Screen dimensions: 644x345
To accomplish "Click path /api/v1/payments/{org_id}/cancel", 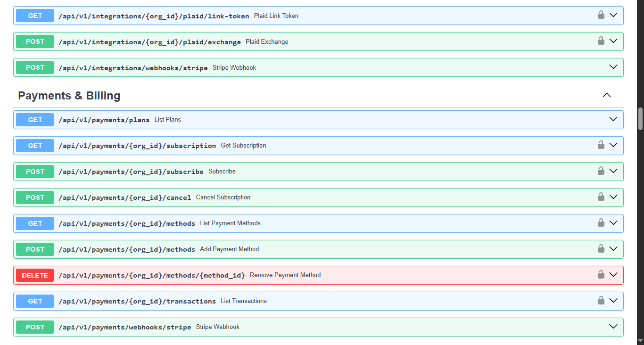I will [x=125, y=197].
